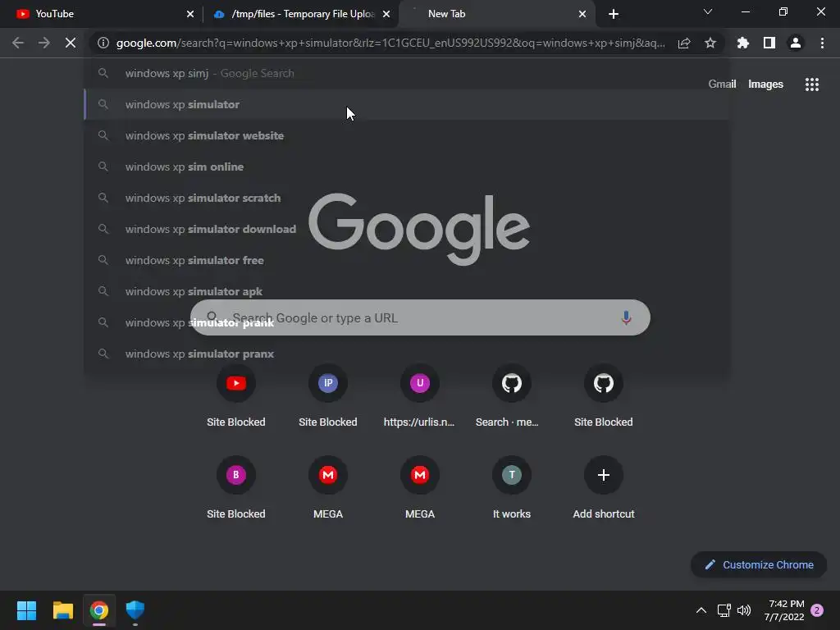Image resolution: width=840 pixels, height=630 pixels.
Task: Select suggestion 'windows xp simulator'
Action: (406, 104)
